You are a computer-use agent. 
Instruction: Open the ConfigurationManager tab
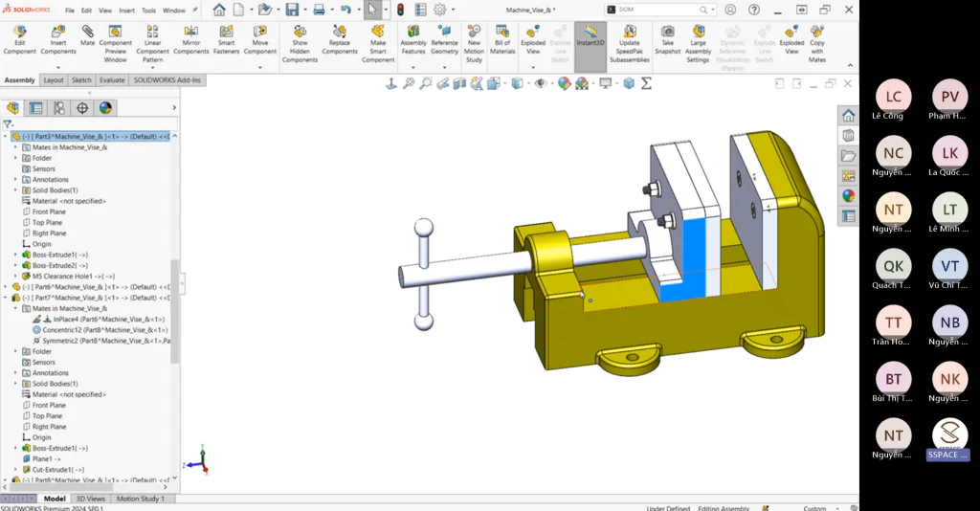pos(59,108)
